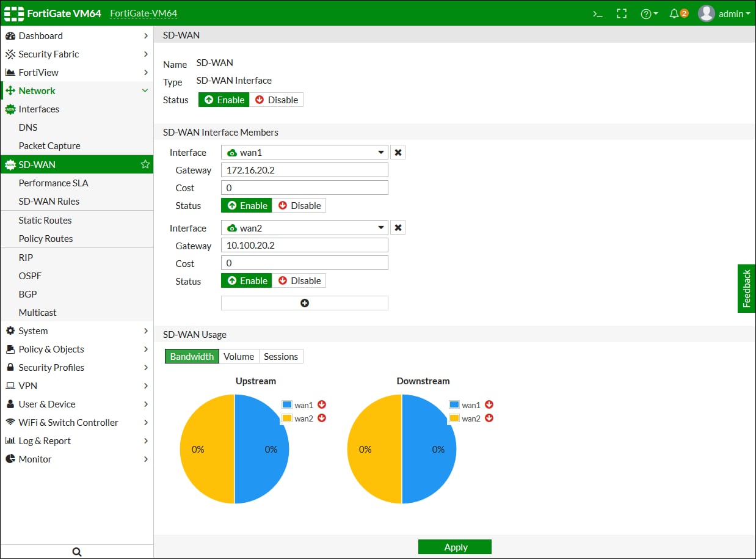This screenshot has height=559, width=756.
Task: Expand the System menu
Action: pyautogui.click(x=145, y=331)
